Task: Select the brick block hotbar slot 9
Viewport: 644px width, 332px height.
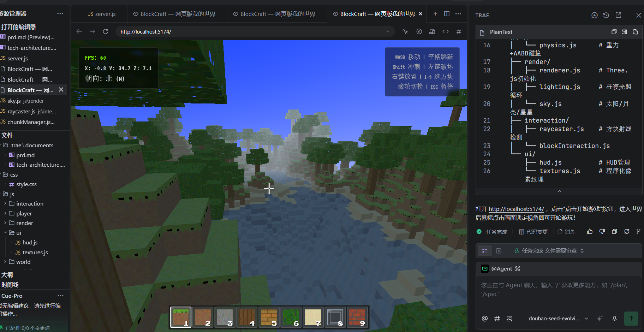Action: tap(357, 317)
